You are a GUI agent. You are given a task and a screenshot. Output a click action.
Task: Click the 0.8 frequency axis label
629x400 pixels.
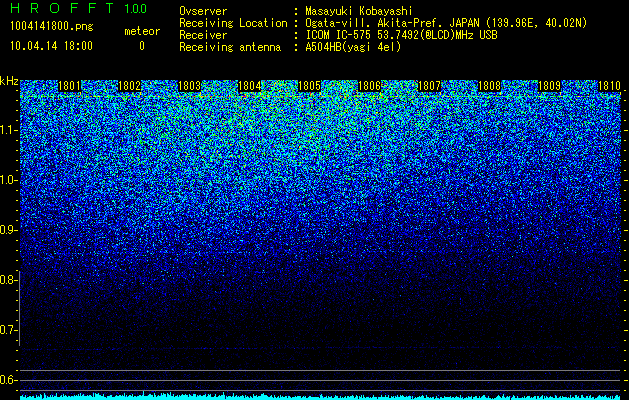(8, 280)
